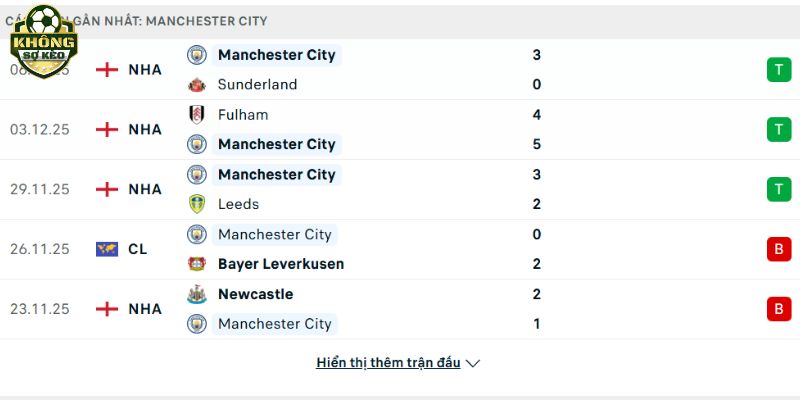This screenshot has width=800, height=400.
Task: Click the Fulham club crest icon
Action: click(x=197, y=115)
